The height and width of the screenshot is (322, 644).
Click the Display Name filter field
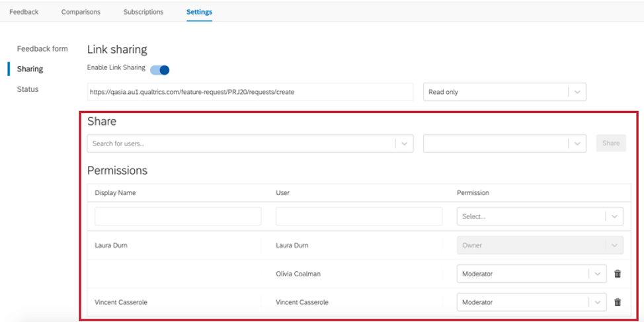178,216
